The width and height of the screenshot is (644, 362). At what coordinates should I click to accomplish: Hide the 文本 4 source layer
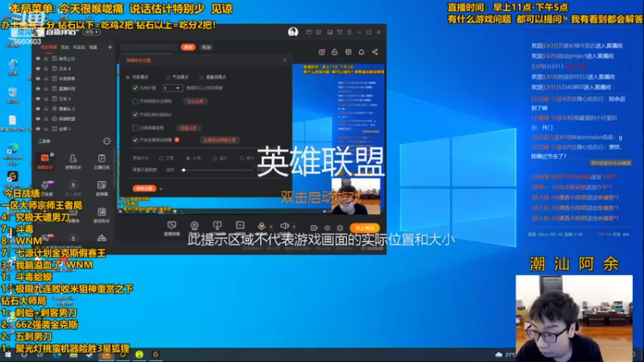pyautogui.click(x=38, y=68)
